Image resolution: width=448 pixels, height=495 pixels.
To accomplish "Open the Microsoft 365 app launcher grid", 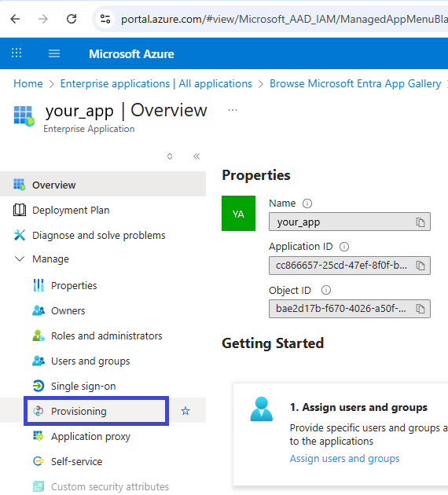I will (17, 53).
